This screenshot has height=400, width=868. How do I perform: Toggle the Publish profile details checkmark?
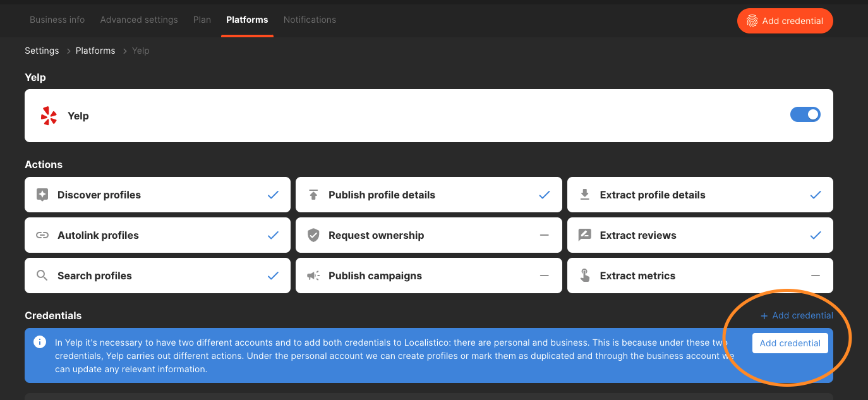[x=545, y=195]
